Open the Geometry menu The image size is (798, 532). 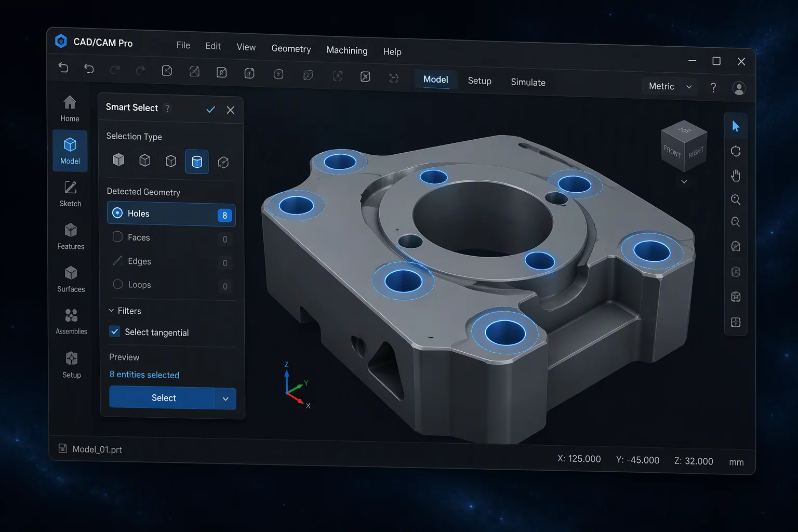291,49
